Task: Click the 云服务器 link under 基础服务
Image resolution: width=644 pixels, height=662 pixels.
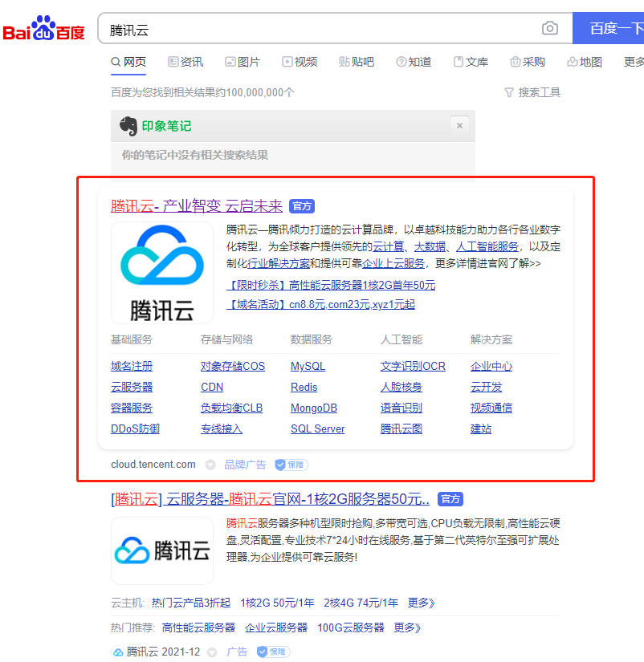Action: coord(132,387)
